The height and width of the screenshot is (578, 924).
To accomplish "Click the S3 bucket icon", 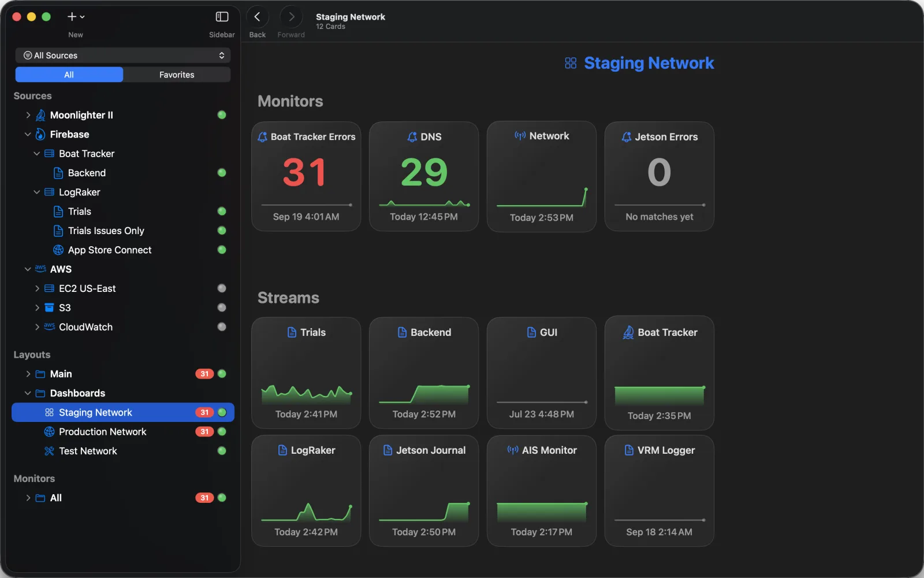I will (x=50, y=307).
